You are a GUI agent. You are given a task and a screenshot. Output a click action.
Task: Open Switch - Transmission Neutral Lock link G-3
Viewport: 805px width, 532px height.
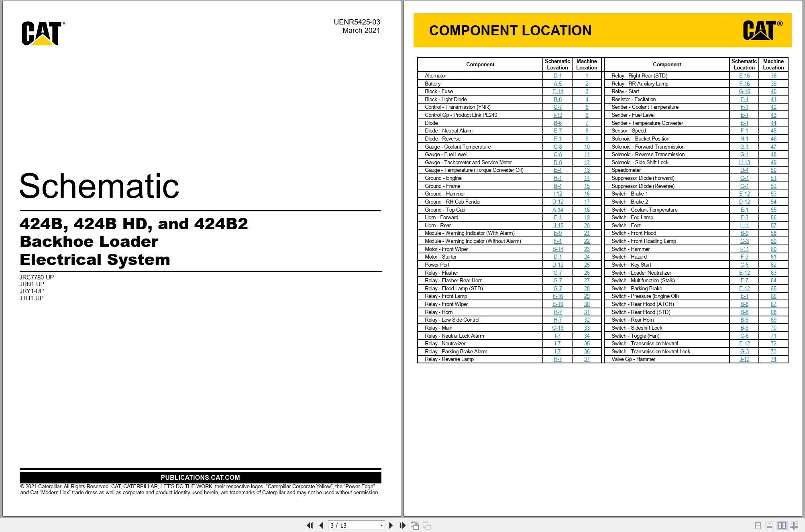point(744,351)
